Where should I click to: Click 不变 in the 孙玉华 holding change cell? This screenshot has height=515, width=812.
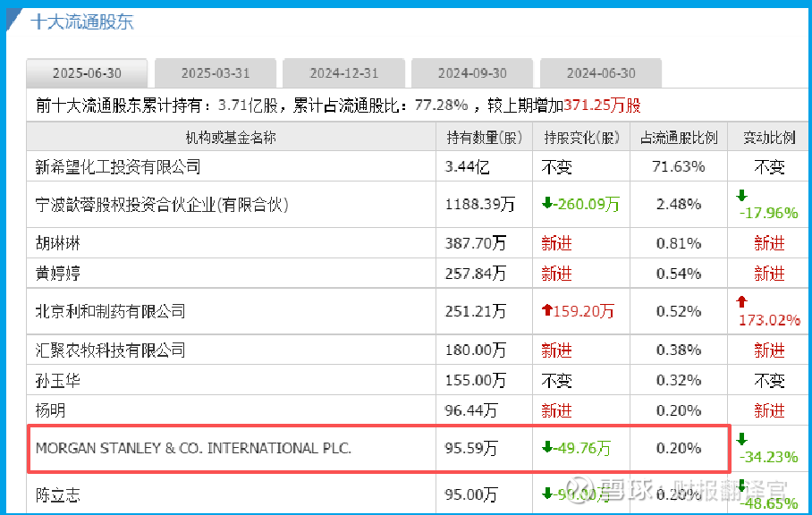[557, 380]
